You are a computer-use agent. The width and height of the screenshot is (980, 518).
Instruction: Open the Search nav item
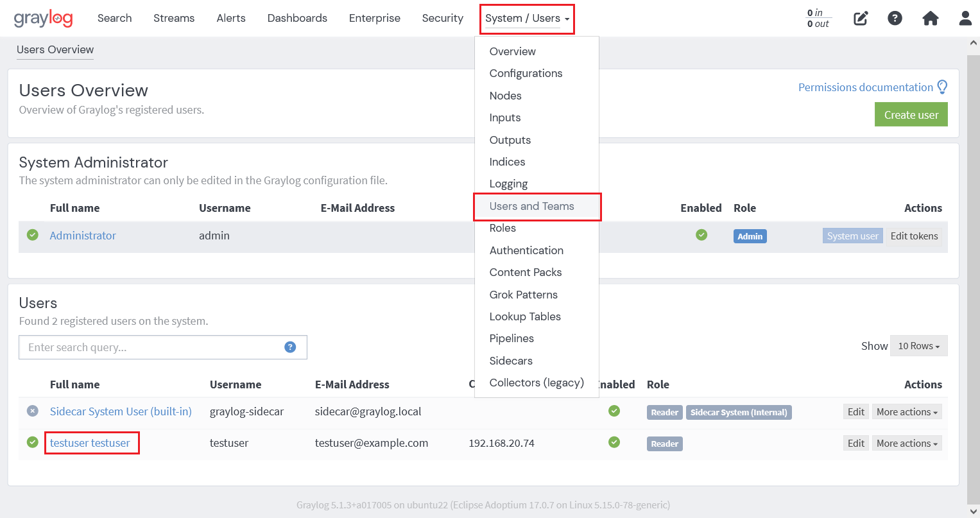pos(114,18)
